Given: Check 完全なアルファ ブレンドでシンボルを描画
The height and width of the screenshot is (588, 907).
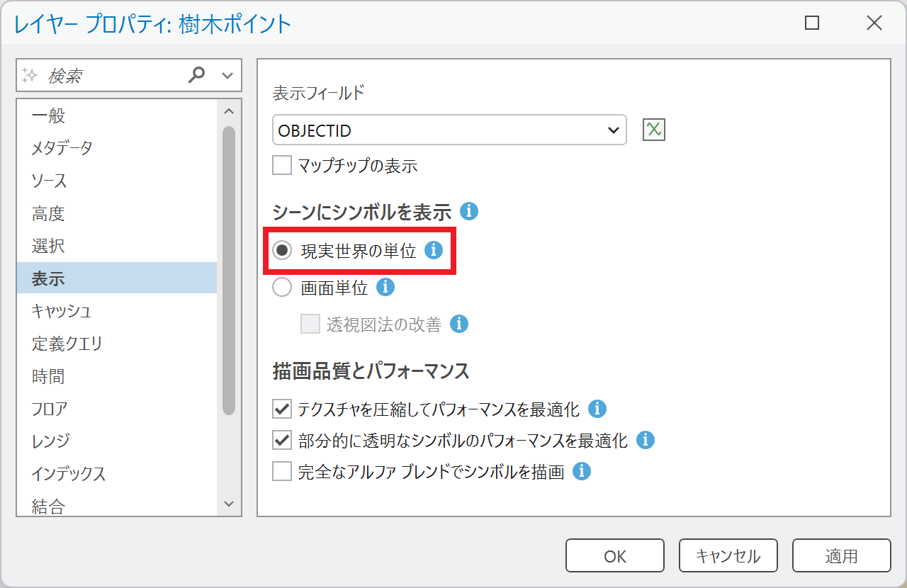Looking at the screenshot, I should [x=282, y=471].
